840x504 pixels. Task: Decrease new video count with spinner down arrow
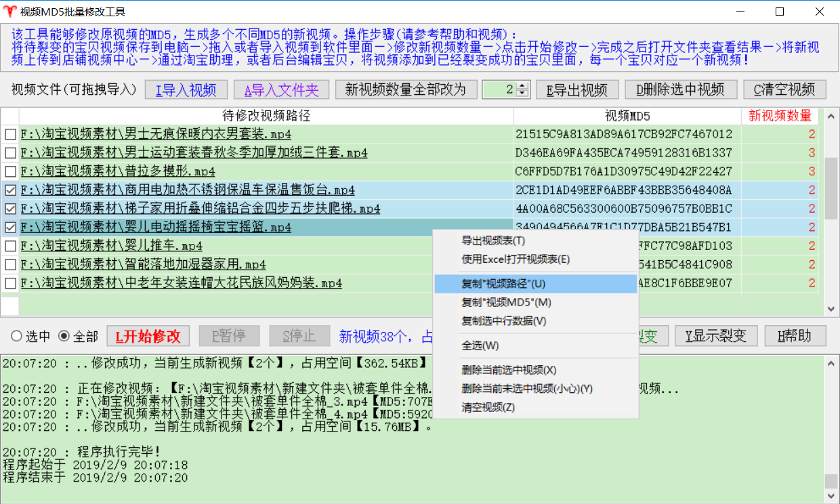tap(522, 93)
